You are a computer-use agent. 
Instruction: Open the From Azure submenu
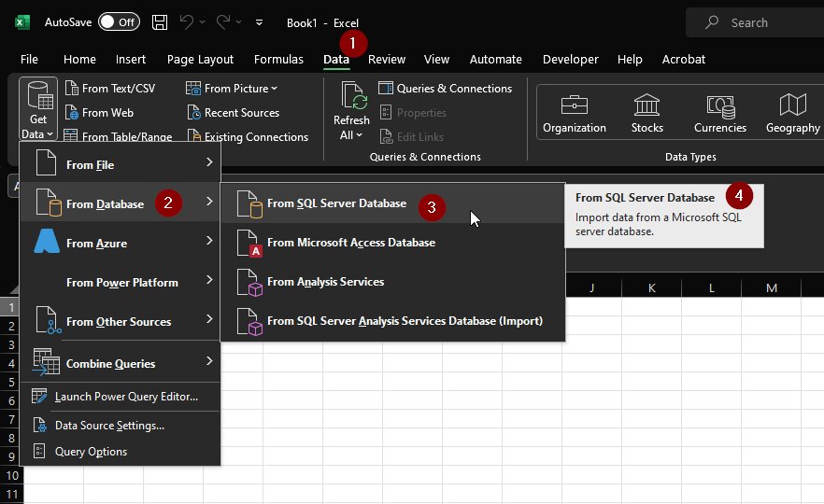[120, 243]
